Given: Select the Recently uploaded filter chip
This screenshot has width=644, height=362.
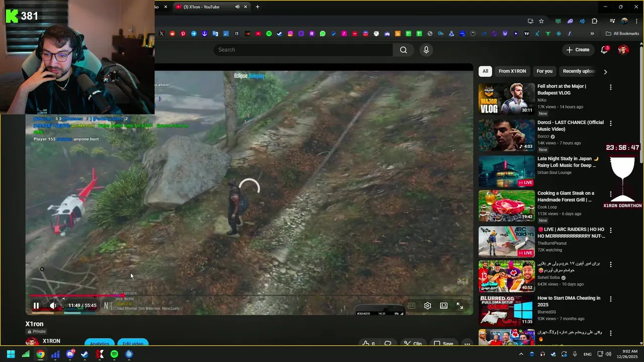Looking at the screenshot, I should click(579, 71).
